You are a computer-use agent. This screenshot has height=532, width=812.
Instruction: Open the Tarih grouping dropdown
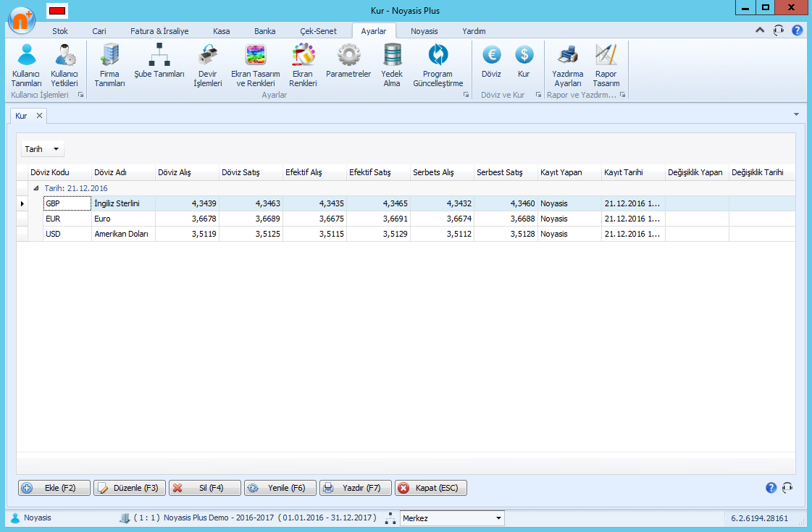click(43, 149)
